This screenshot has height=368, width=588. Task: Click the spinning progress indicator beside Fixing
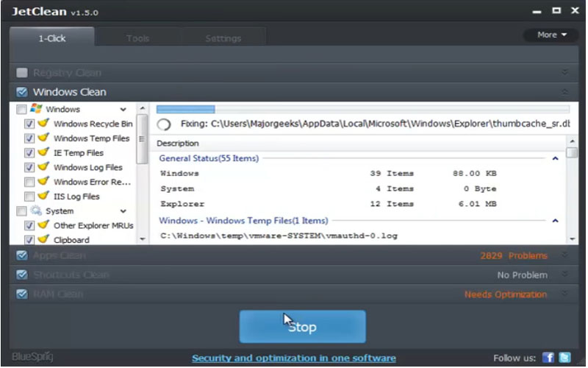pyautogui.click(x=164, y=124)
